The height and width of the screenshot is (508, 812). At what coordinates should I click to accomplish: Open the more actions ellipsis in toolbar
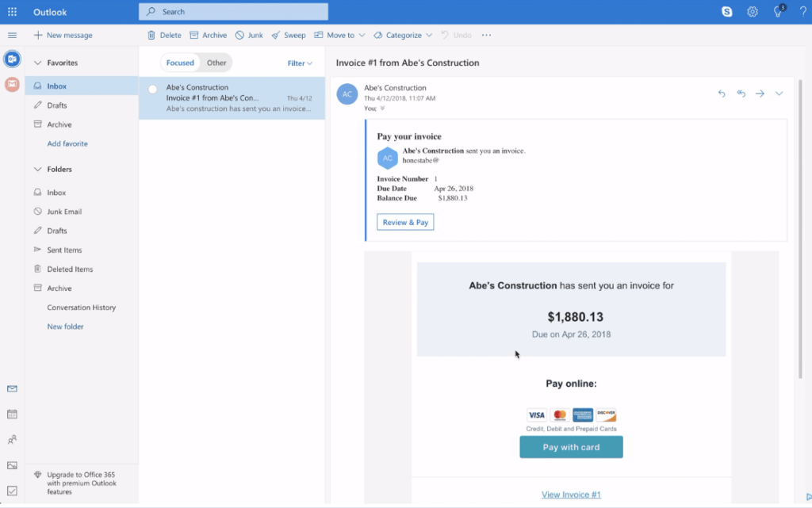(486, 35)
